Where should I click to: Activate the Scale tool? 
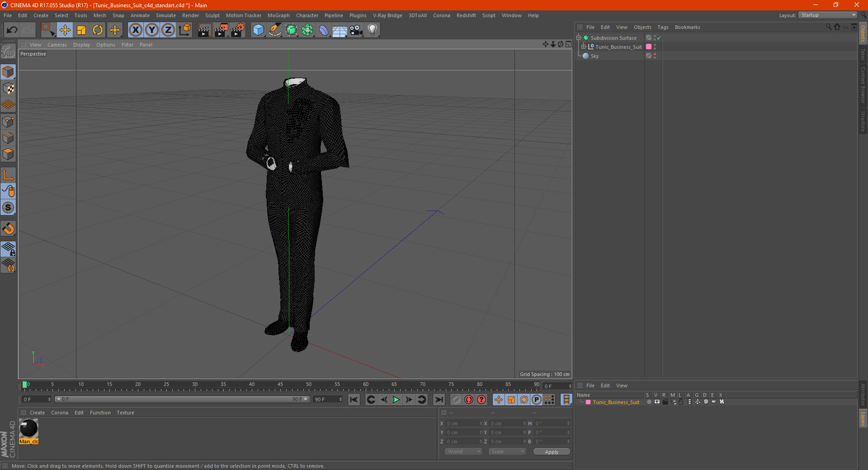(81, 30)
